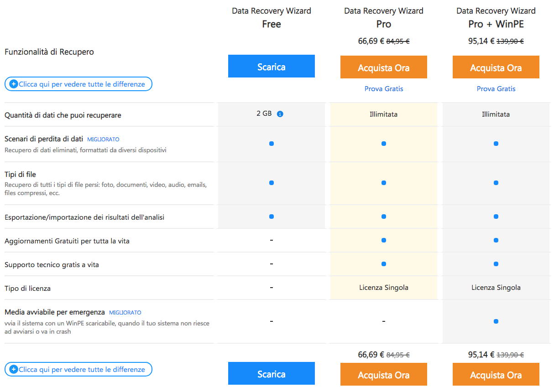Click the Pro dot for Aggiornamenti Gratuiti
Image resolution: width=554 pixels, height=392 pixels.
pos(384,240)
